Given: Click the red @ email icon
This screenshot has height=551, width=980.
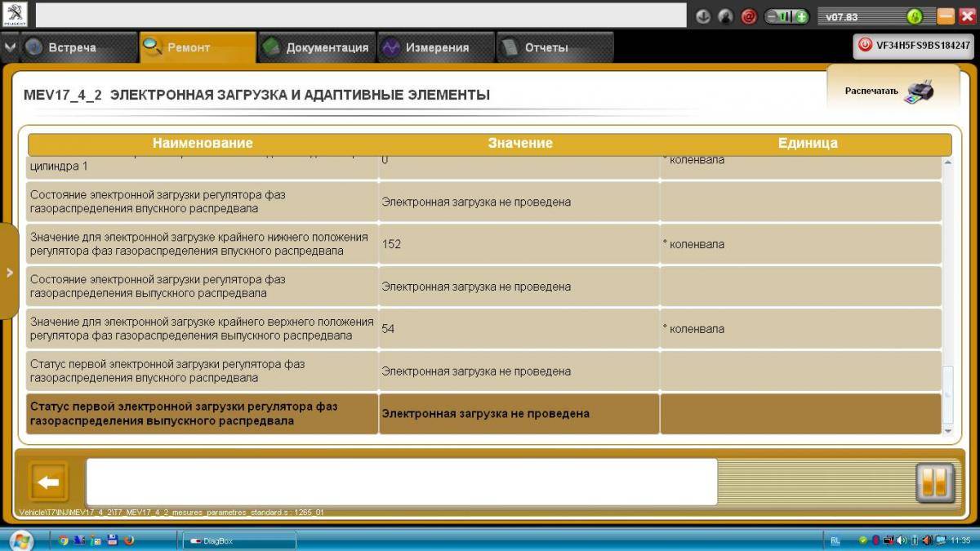Looking at the screenshot, I should [748, 16].
